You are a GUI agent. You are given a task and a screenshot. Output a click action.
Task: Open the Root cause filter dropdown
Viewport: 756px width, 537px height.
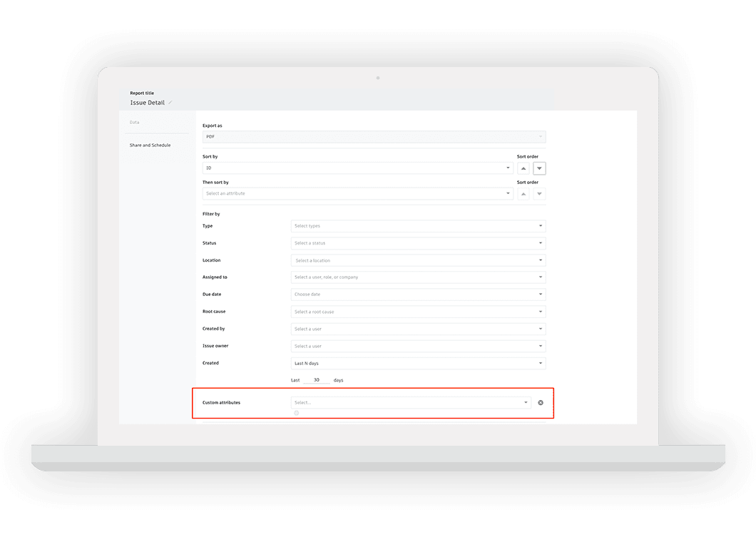[418, 312]
